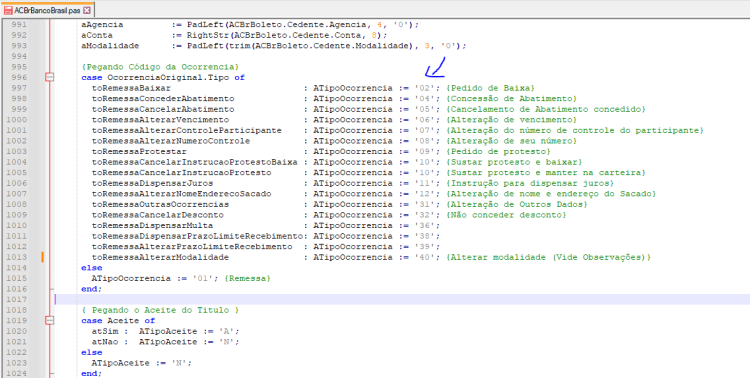750x378 pixels.
Task: Place cursor on toRemessaAlterarVencimento
Action: point(161,120)
